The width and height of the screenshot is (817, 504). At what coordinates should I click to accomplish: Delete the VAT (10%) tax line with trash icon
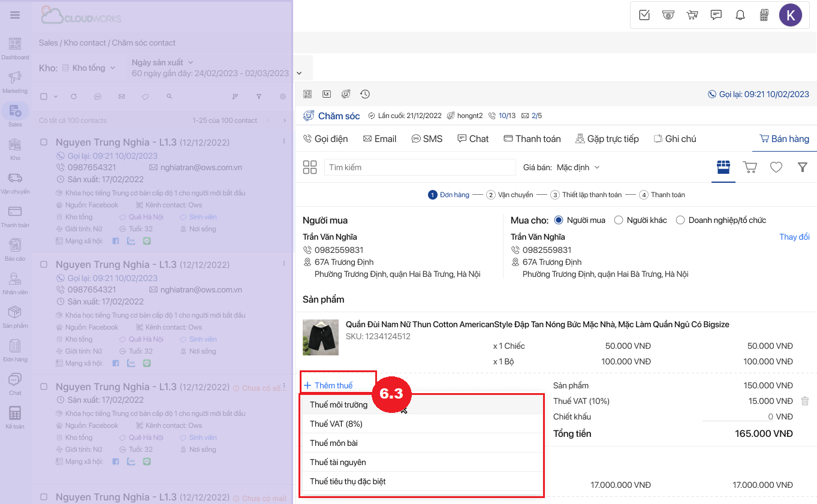(x=805, y=401)
